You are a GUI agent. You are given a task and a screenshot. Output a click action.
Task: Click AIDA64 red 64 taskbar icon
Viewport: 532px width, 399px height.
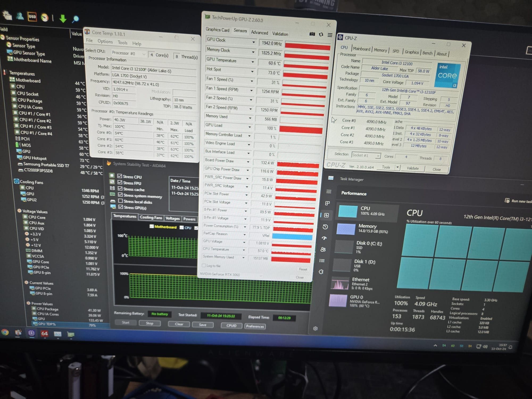point(44,333)
